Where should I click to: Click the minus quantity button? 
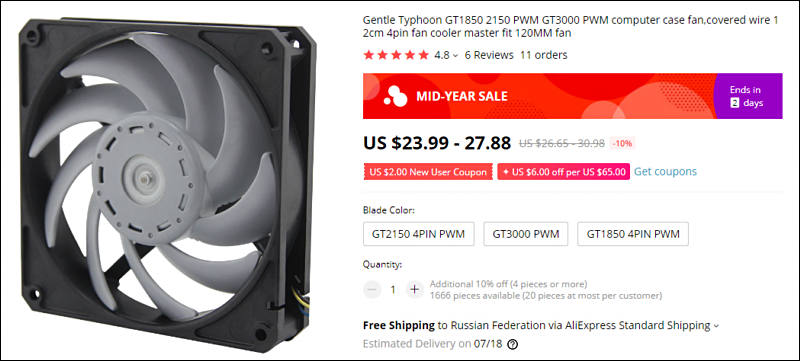[x=372, y=290]
